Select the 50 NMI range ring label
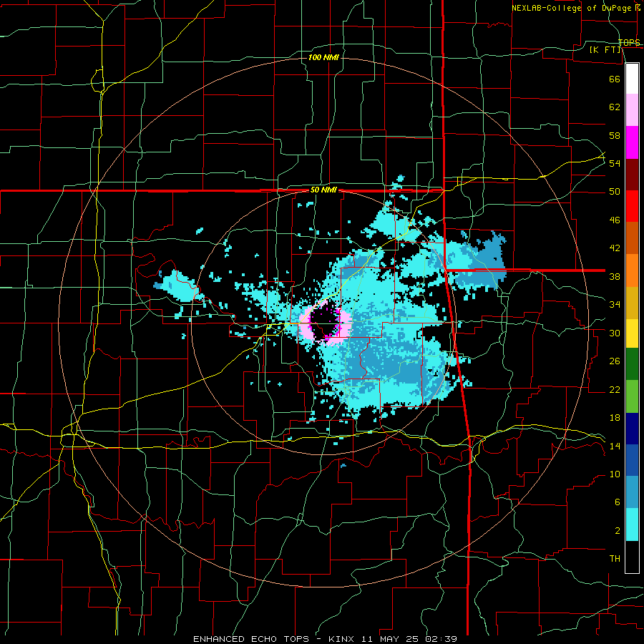Image resolution: width=644 pixels, height=644 pixels. [323, 190]
